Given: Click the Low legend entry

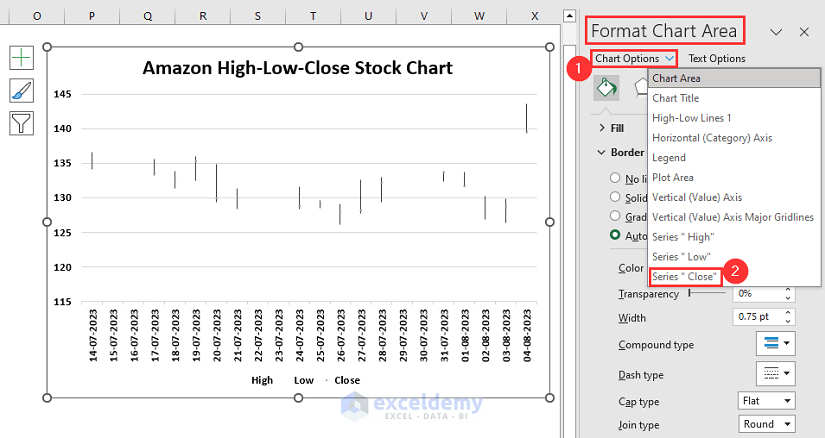Looking at the screenshot, I should 304,380.
